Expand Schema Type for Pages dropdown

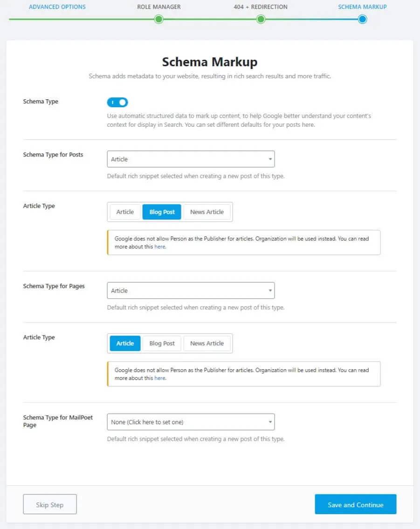[x=191, y=290]
